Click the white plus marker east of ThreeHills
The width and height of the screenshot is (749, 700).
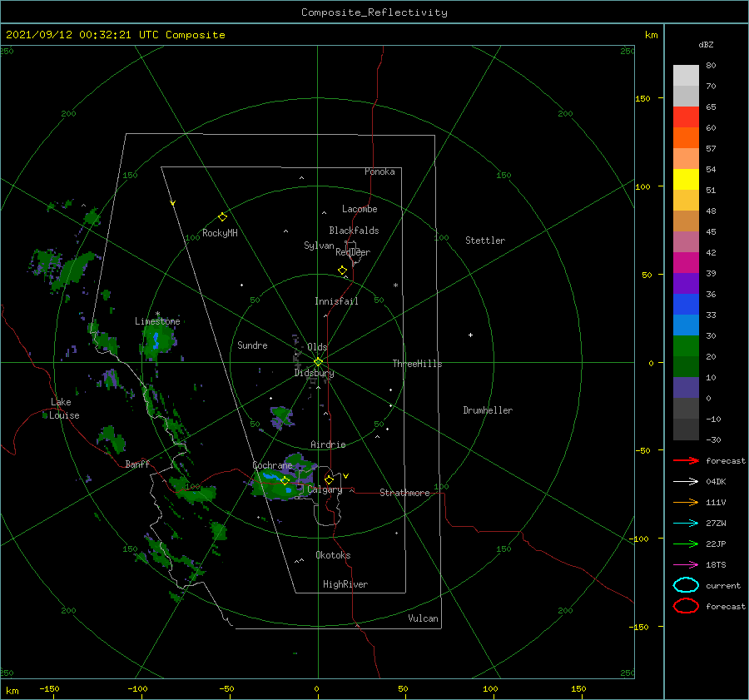click(x=470, y=335)
